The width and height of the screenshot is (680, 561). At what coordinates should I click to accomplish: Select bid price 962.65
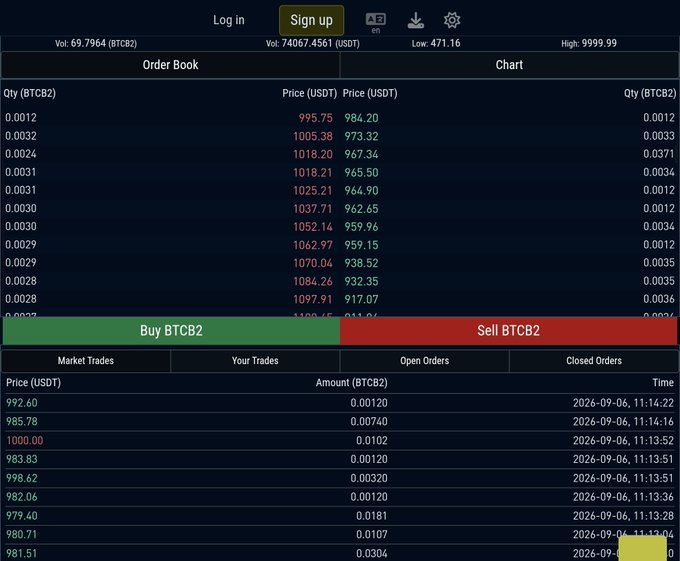(x=361, y=209)
